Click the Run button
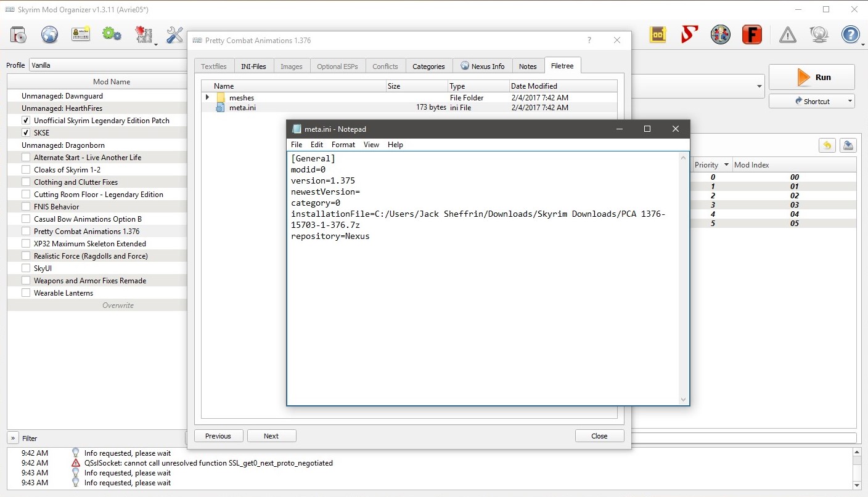 (811, 77)
